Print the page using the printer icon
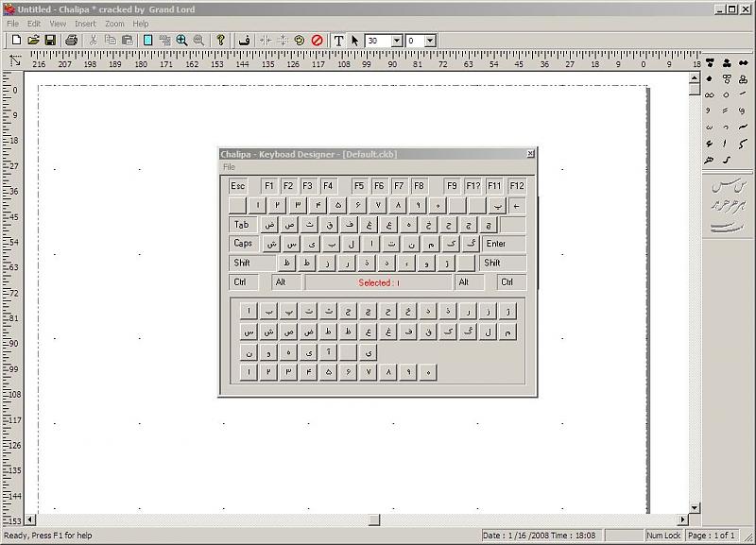 coord(72,41)
